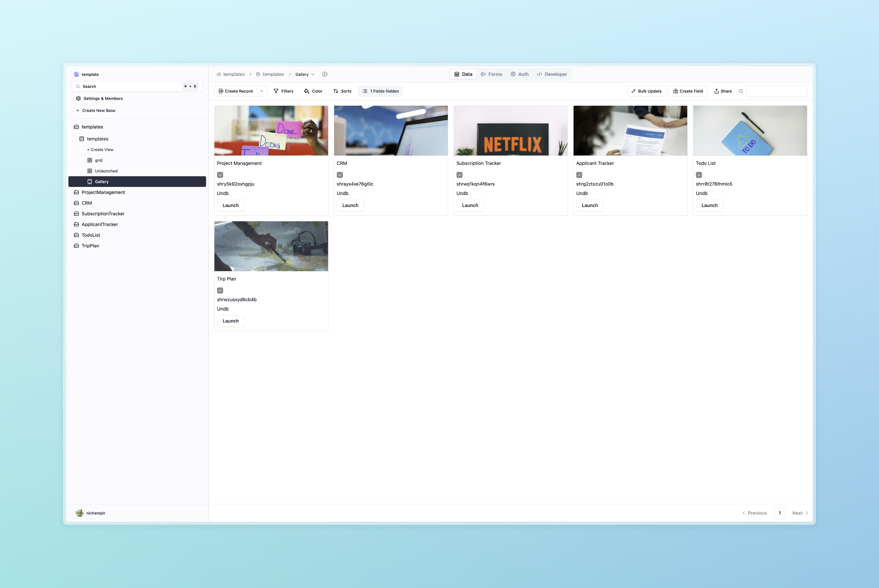Image resolution: width=879 pixels, height=588 pixels.
Task: Toggle the Project Management card checkbox
Action: 220,175
